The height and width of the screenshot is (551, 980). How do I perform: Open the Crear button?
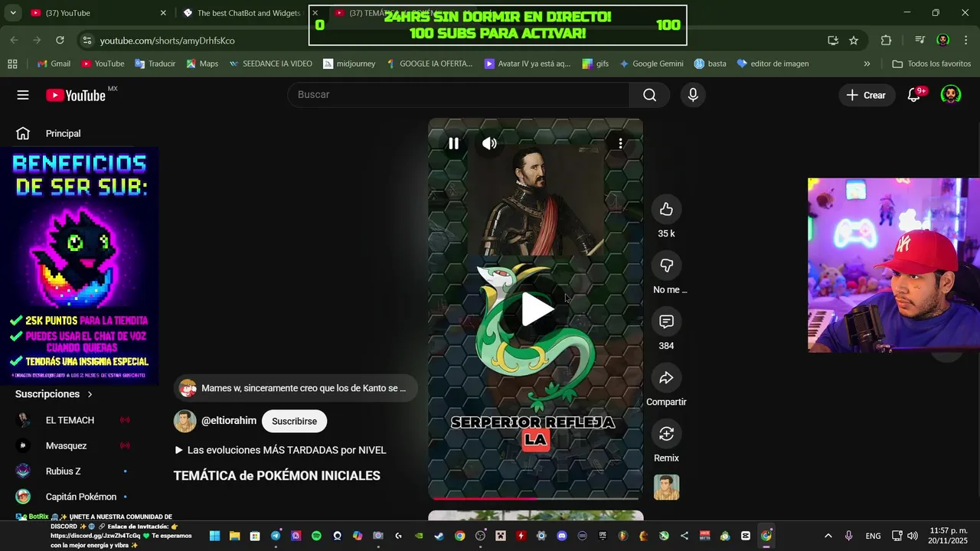click(866, 95)
